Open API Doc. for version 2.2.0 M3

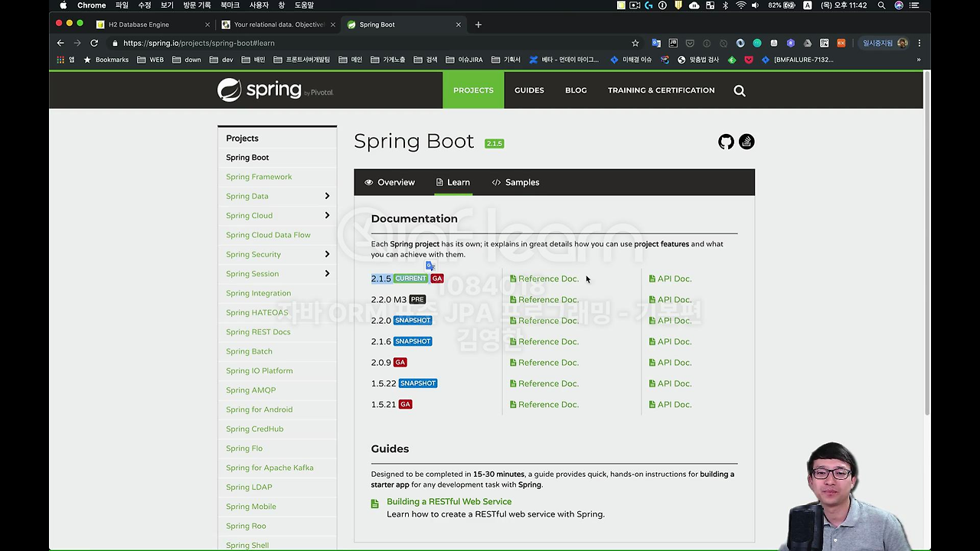click(x=670, y=300)
